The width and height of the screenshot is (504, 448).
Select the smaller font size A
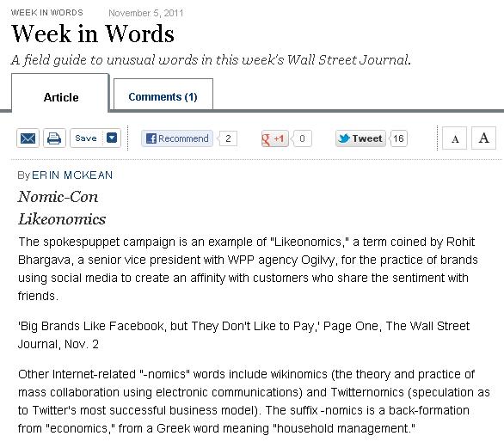coord(454,138)
